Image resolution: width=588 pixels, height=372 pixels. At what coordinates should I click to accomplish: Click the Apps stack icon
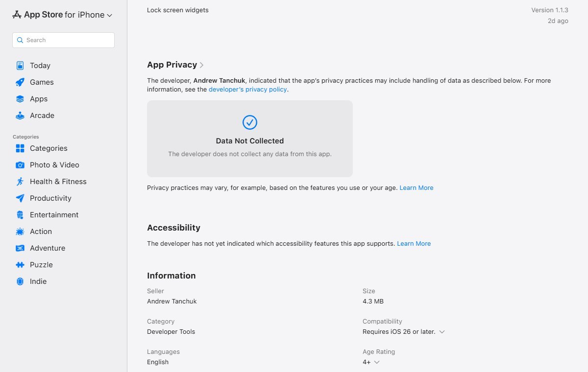click(x=20, y=99)
